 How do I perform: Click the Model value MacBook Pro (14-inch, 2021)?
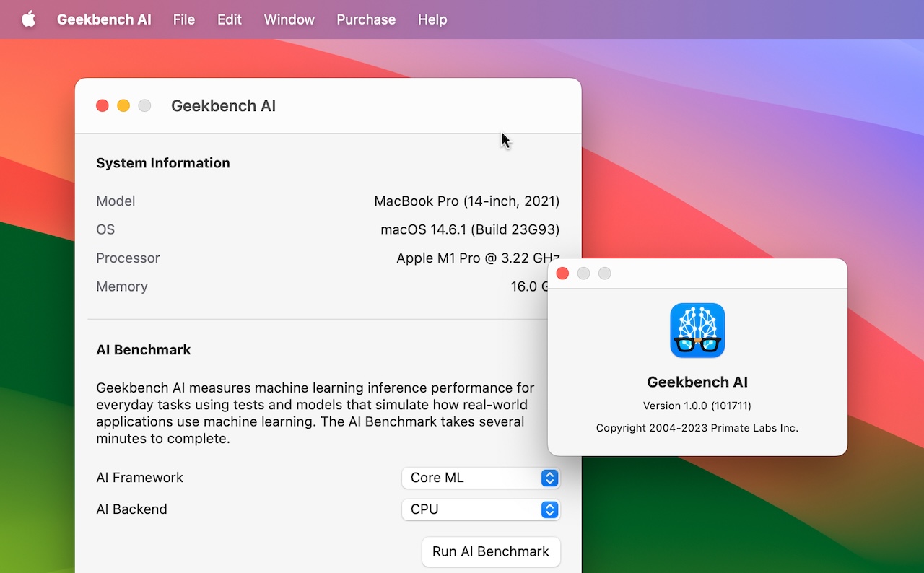pyautogui.click(x=467, y=201)
